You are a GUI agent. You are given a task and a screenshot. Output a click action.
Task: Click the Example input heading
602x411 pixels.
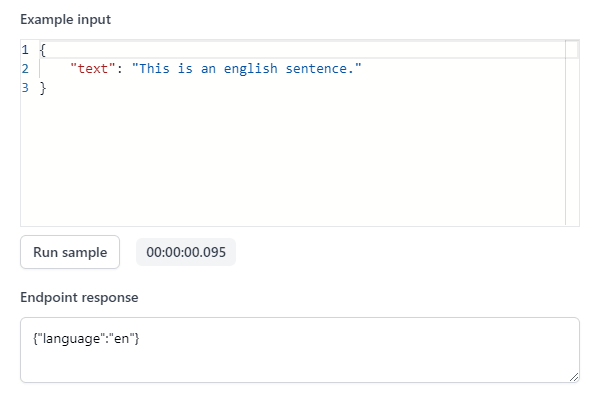(65, 19)
